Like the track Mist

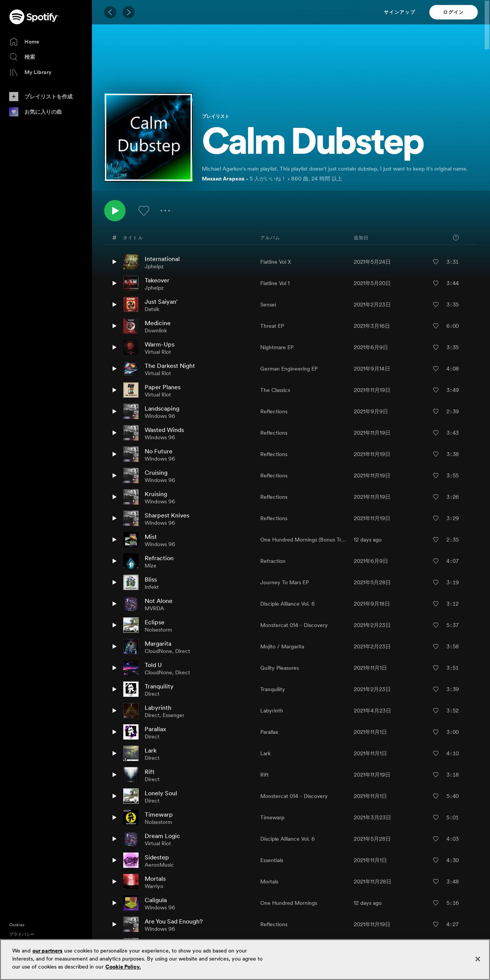(436, 540)
